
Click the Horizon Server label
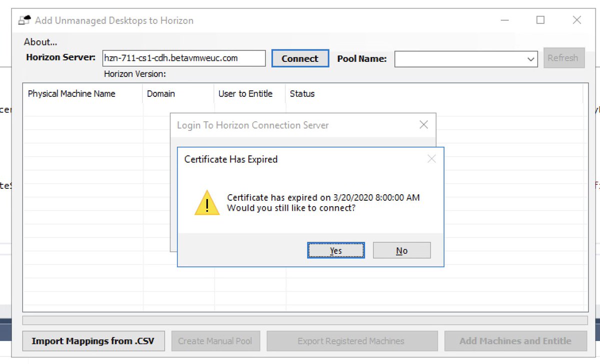coord(61,57)
